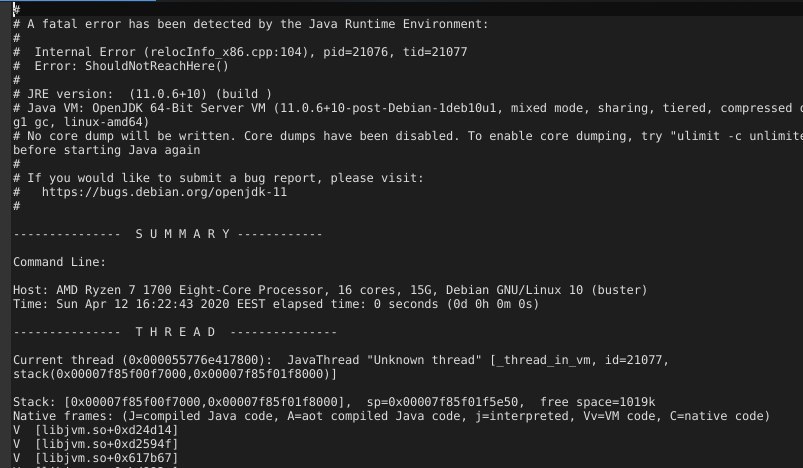Click the 'JRE version: (11.0.6+10)' line

click(142, 94)
